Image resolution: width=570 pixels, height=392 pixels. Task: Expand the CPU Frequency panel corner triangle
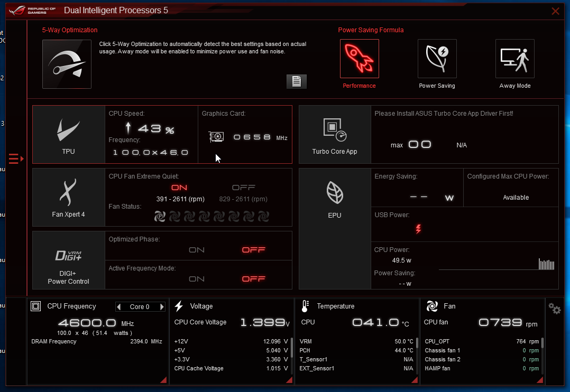pos(163,380)
